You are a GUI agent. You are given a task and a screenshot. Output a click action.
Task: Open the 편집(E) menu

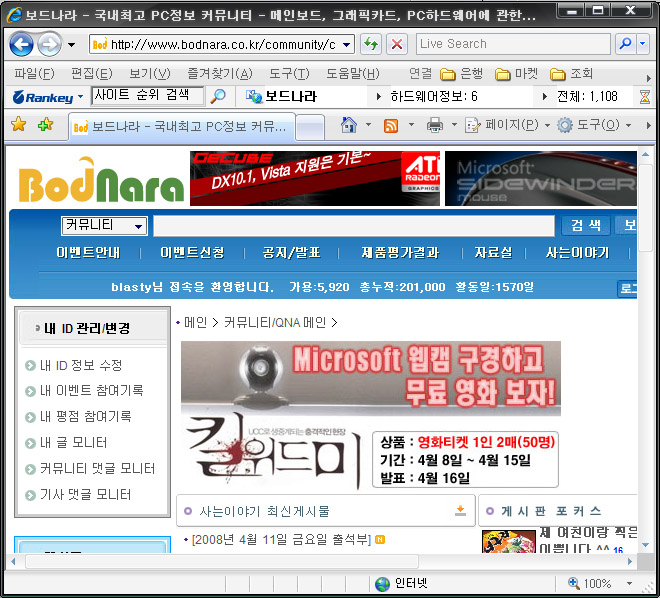point(91,74)
